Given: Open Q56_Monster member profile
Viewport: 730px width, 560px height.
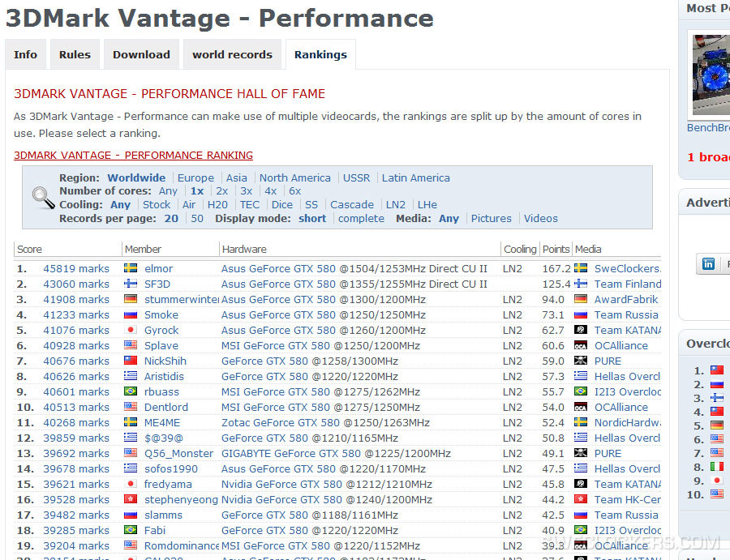Looking at the screenshot, I should [x=178, y=454].
